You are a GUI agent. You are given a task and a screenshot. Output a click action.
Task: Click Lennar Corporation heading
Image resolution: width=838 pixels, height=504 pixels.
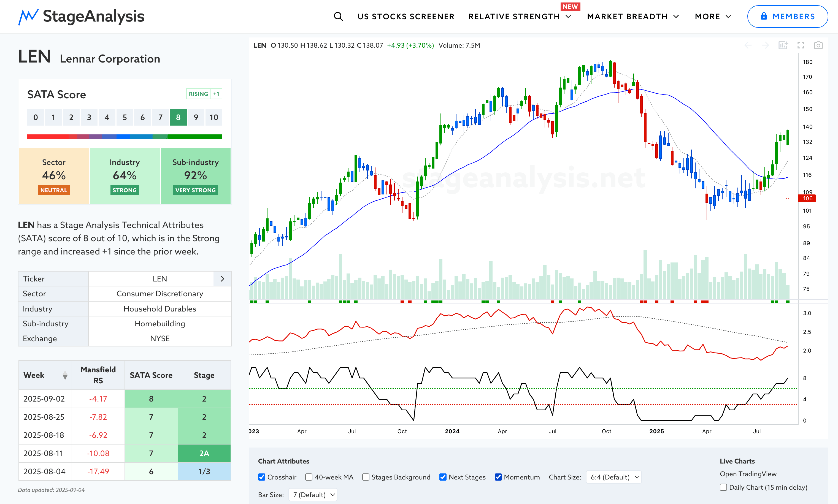click(x=110, y=59)
